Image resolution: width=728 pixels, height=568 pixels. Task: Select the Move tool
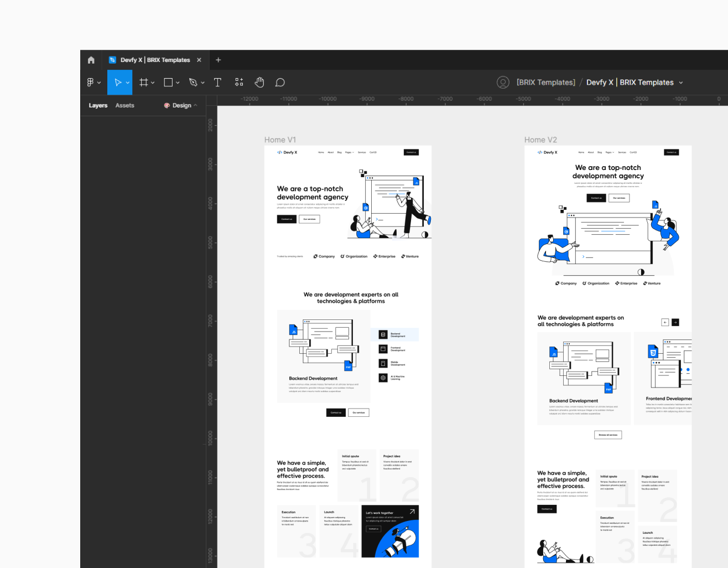coord(117,82)
